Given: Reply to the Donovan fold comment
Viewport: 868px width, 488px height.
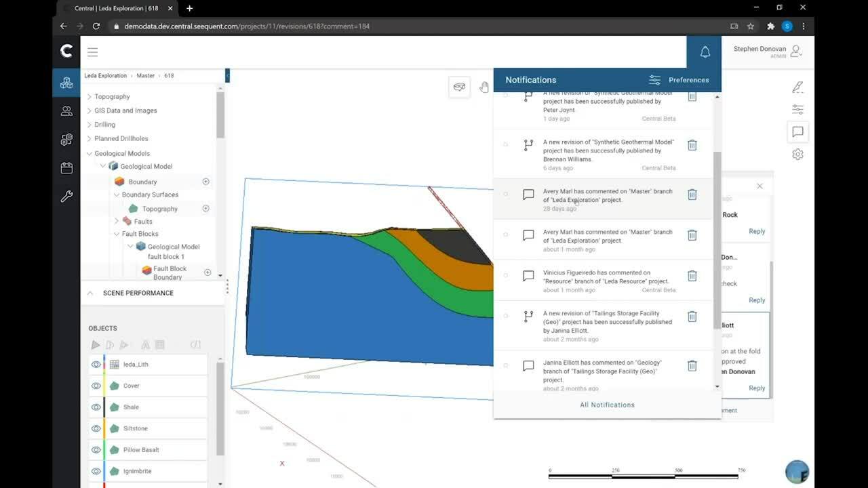Looking at the screenshot, I should click(x=757, y=388).
